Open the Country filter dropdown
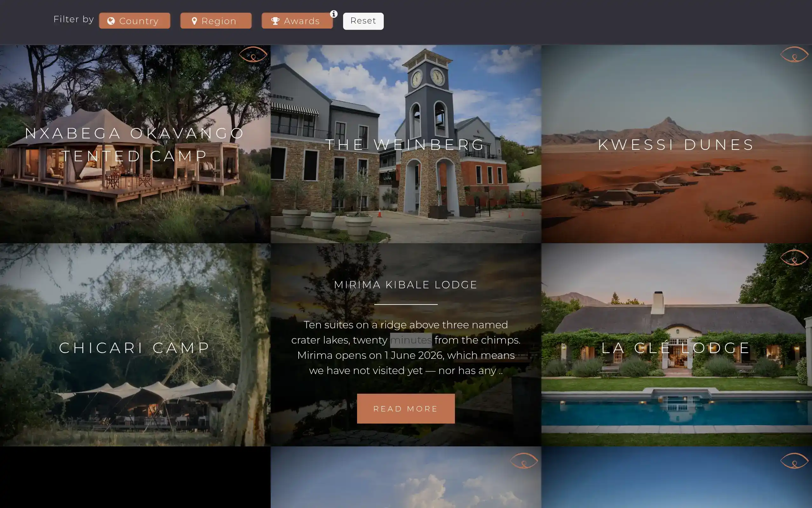 pos(134,21)
